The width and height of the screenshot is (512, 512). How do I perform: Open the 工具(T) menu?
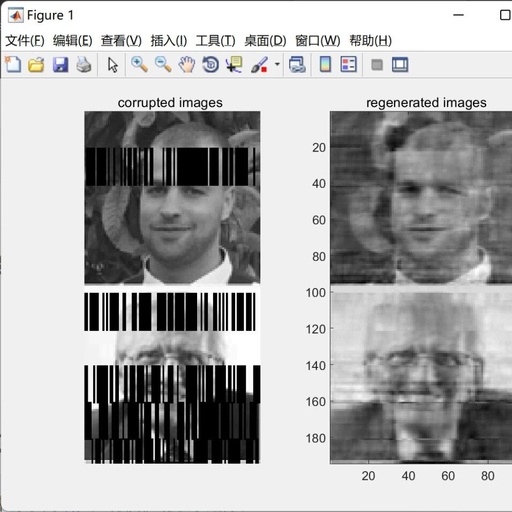[216, 41]
